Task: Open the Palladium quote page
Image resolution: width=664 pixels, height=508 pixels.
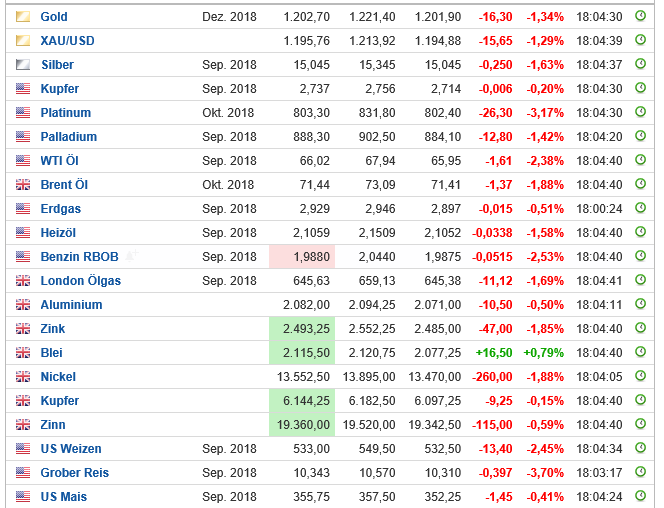Action: [x=68, y=137]
